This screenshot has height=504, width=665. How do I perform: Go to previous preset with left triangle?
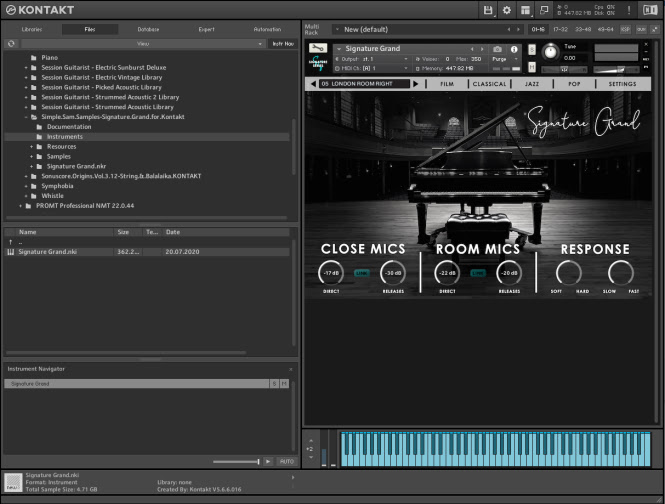click(313, 84)
